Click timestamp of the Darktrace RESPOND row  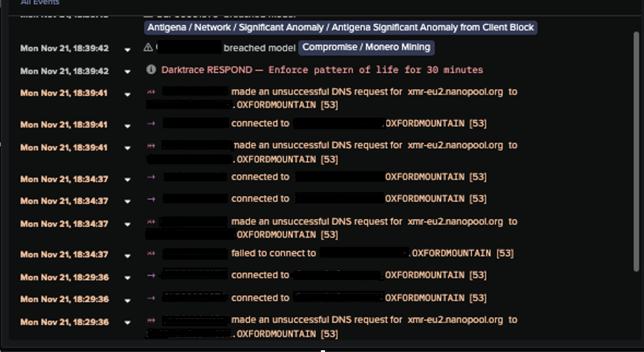64,71
